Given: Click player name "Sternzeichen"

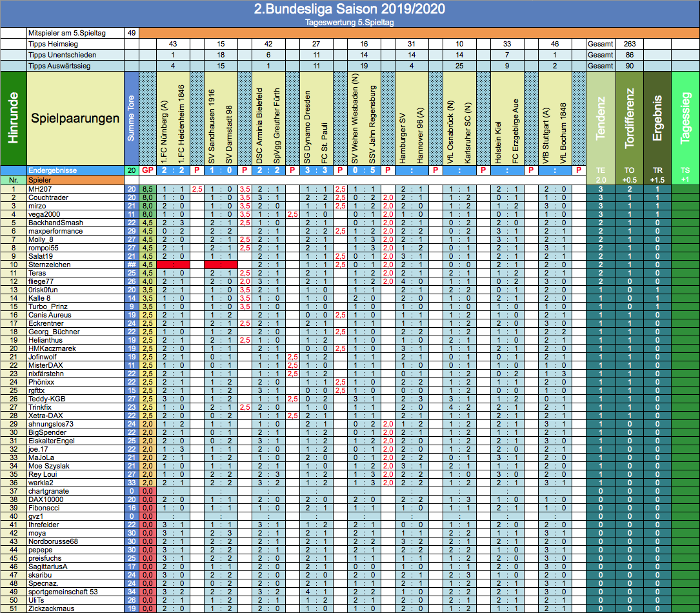Looking at the screenshot, I should point(50,265).
